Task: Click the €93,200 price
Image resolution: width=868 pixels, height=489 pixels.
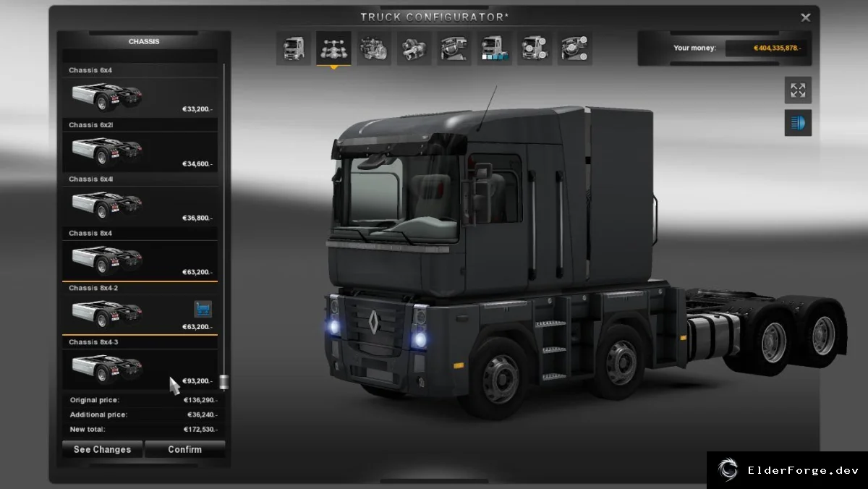Action: 197,380
